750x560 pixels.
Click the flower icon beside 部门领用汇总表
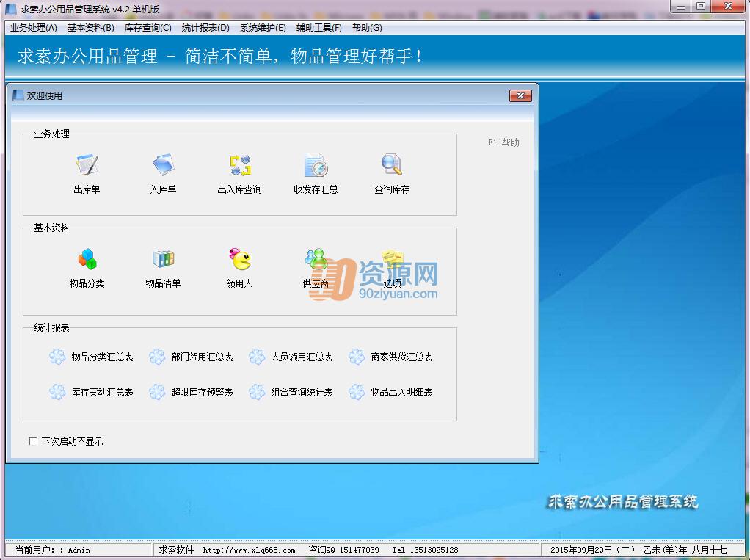(x=157, y=357)
